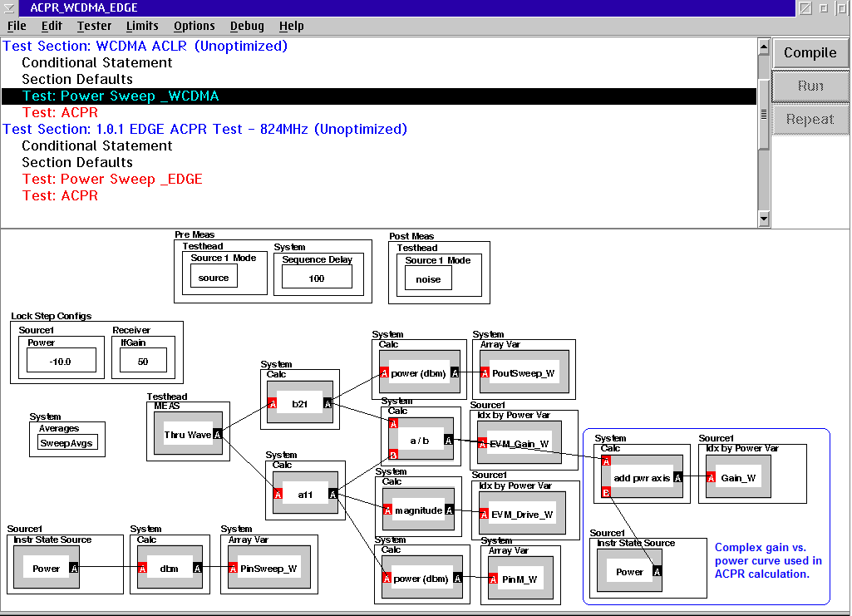Open the Edit menu

tap(52, 26)
